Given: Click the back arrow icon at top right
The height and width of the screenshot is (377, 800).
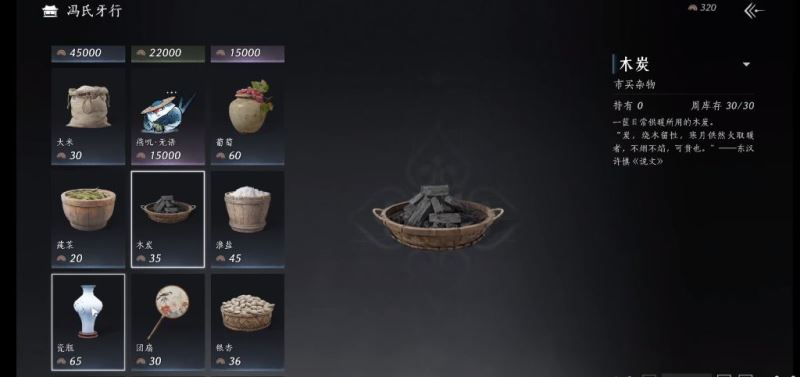Looking at the screenshot, I should pyautogui.click(x=754, y=11).
